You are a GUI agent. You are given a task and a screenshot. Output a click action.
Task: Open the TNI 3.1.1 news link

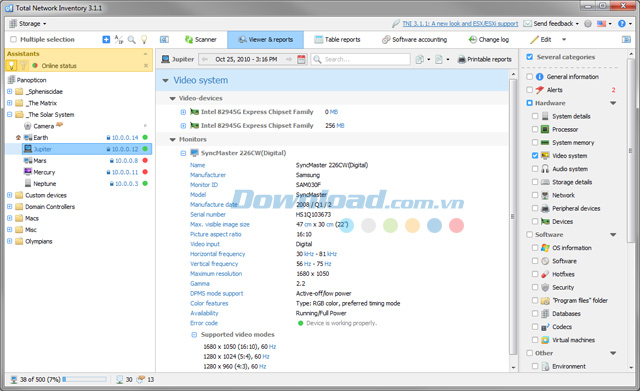460,24
